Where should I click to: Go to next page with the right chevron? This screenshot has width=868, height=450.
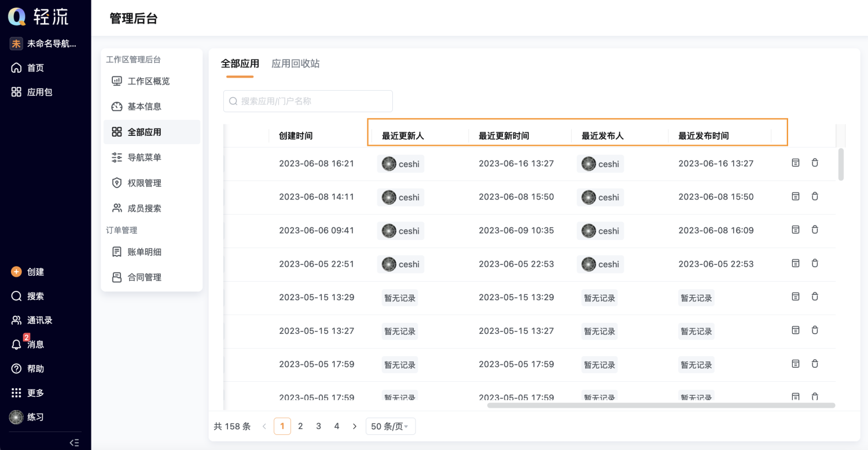(x=355, y=427)
